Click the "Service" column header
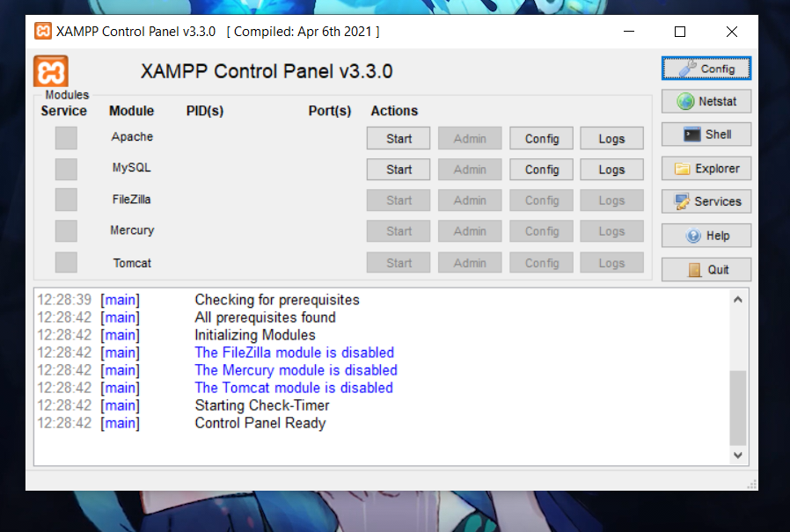Viewport: 790px width, 532px height. [64, 111]
